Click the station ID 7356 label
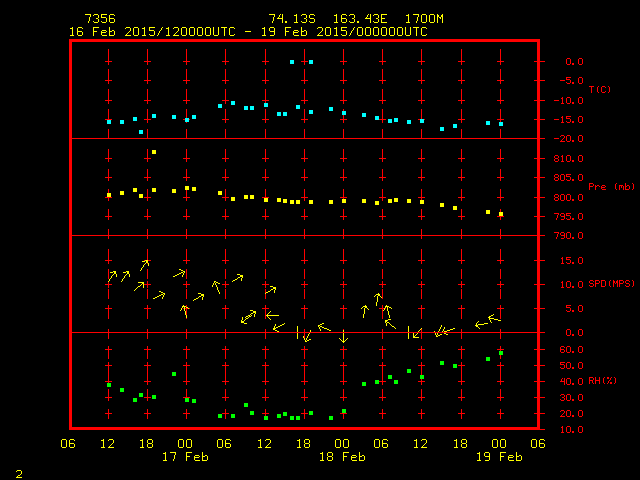 (x=100, y=19)
